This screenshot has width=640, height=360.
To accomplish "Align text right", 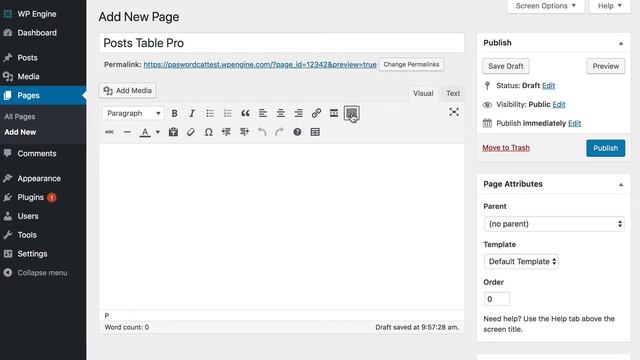I will 298,113.
